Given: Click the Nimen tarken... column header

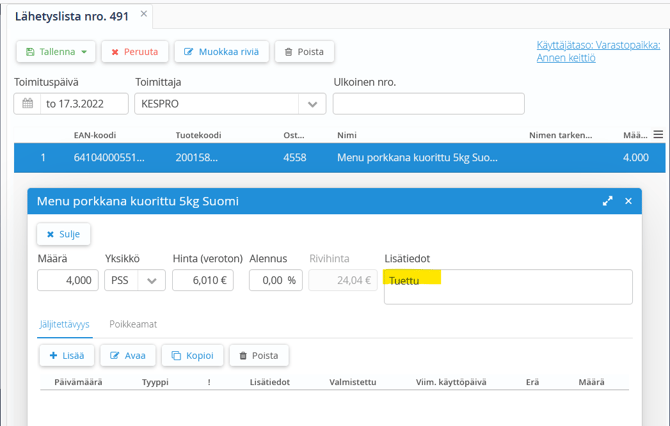Looking at the screenshot, I should click(x=561, y=135).
